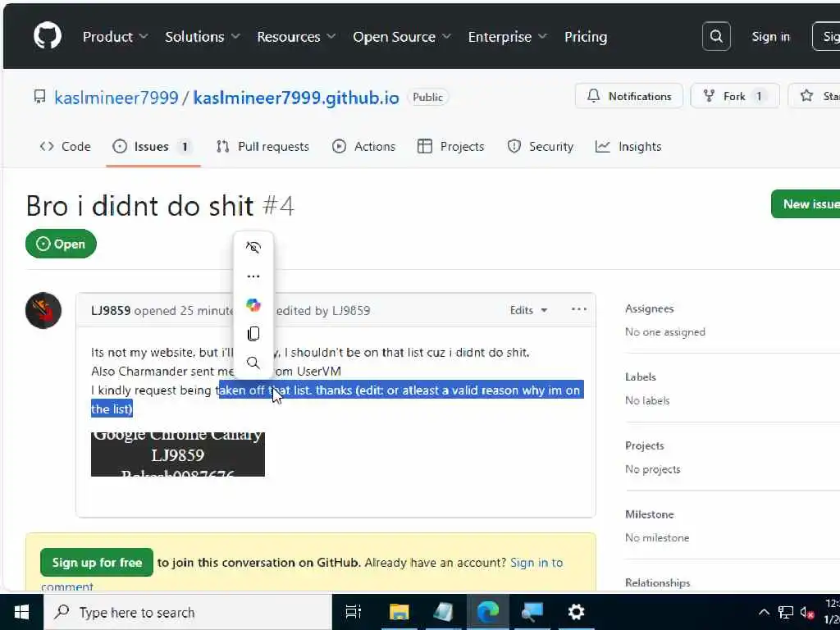Click Sign in at top right
840x630 pixels.
(770, 36)
